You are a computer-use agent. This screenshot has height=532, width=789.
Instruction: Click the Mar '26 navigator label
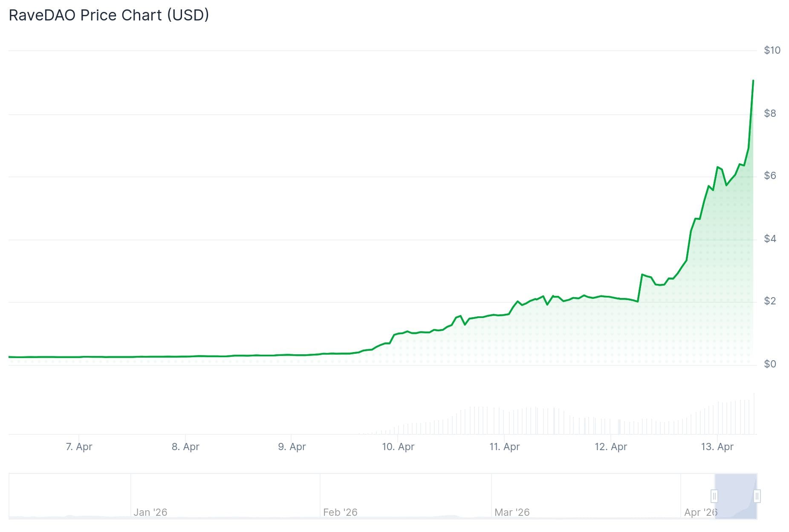click(512, 512)
